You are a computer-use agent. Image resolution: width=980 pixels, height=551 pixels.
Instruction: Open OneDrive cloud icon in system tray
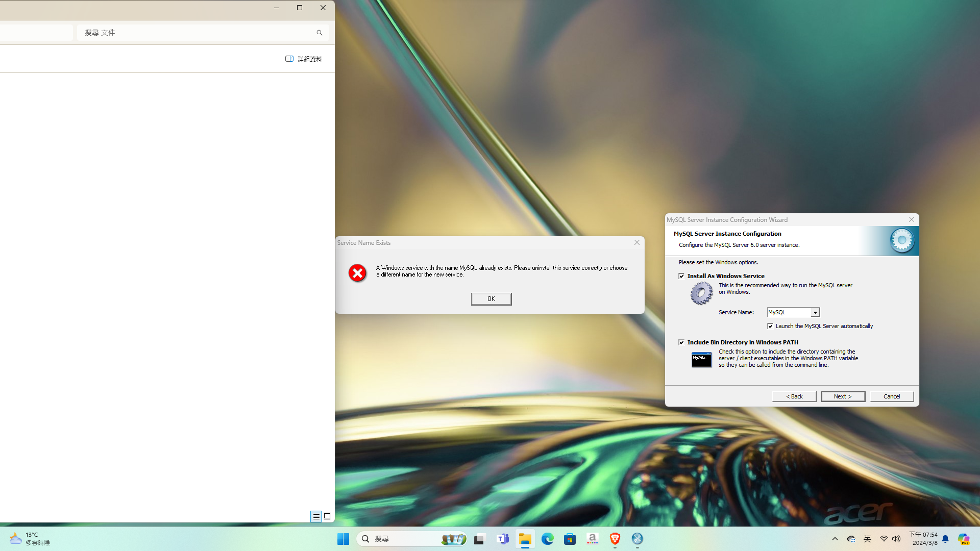(x=851, y=539)
